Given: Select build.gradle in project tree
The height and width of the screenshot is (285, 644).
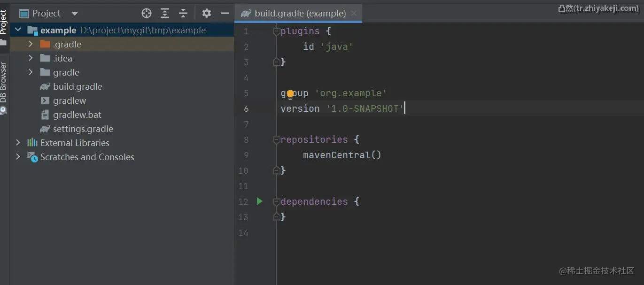Looking at the screenshot, I should point(122,86).
